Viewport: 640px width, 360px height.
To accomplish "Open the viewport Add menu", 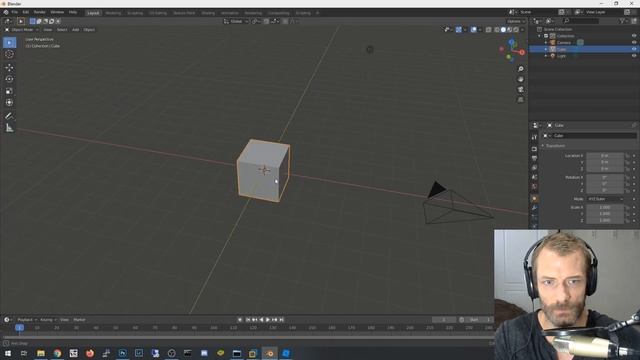I will coord(76,30).
